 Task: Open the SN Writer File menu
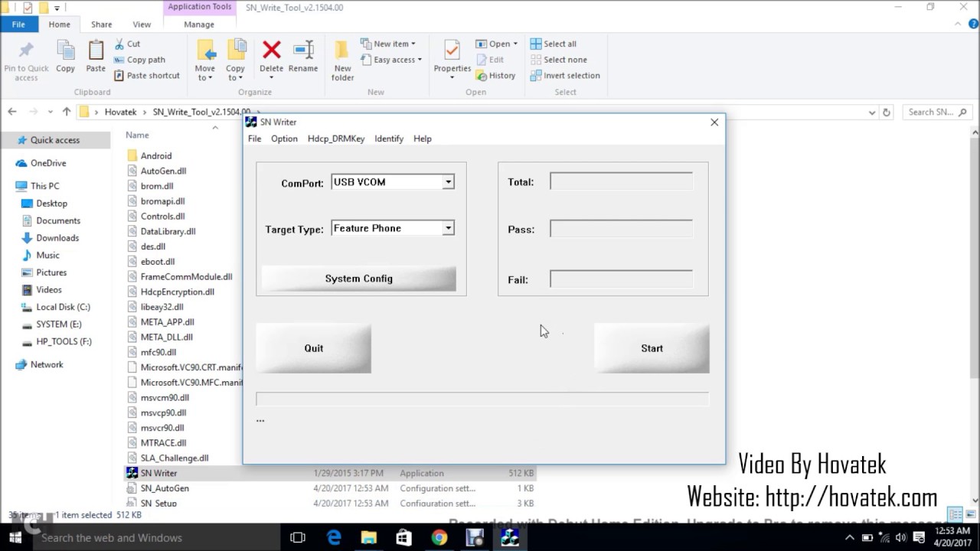point(254,139)
